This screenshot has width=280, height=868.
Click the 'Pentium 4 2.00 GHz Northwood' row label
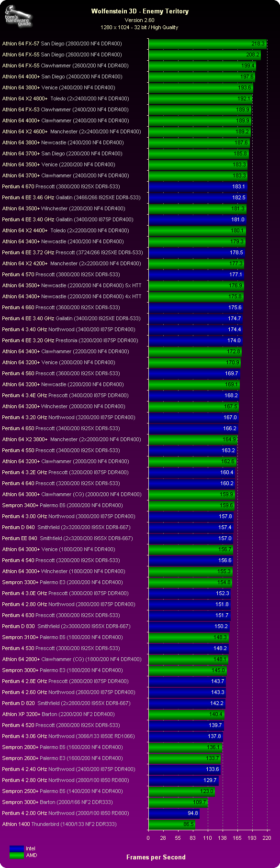(66, 813)
